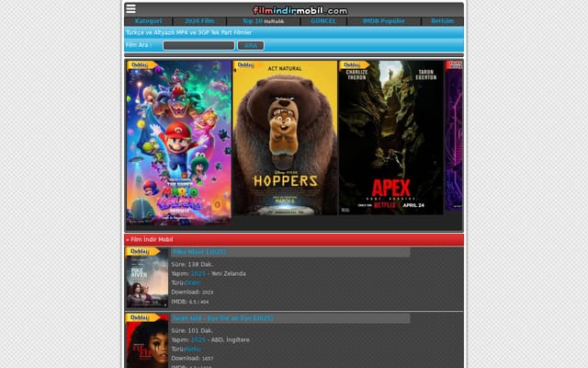The height and width of the screenshot is (368, 588).
Task: Click the Dublaj badge on Pike River
Action: (142, 251)
